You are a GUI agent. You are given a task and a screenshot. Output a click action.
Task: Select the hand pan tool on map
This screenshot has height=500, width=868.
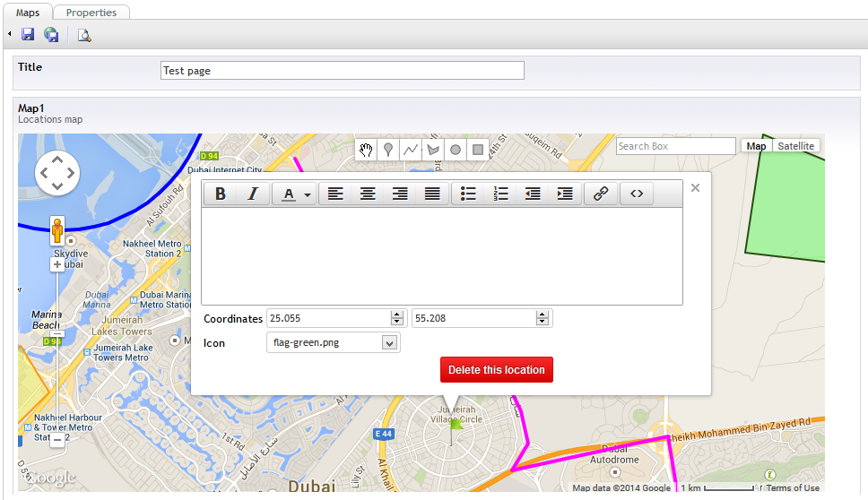(366, 150)
